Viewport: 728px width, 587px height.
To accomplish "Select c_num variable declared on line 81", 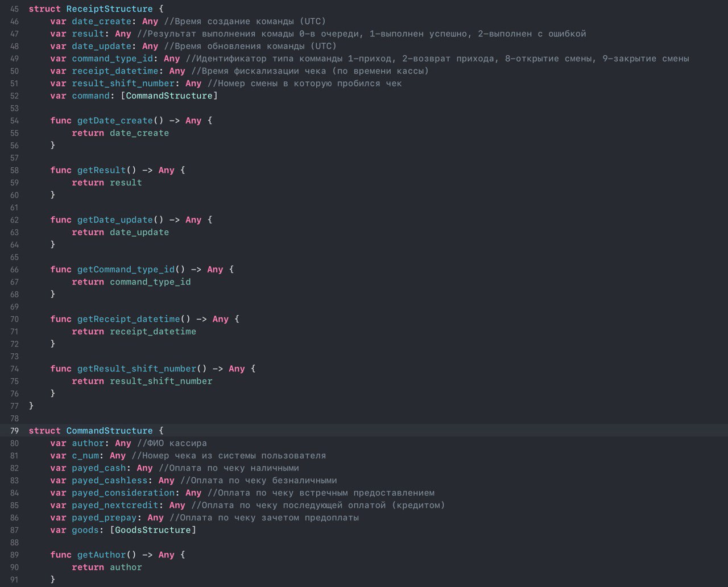I will (x=85, y=456).
